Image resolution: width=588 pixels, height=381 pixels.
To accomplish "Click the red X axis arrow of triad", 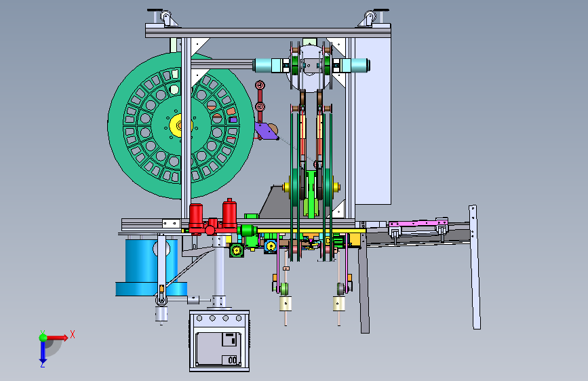I will (x=58, y=338).
